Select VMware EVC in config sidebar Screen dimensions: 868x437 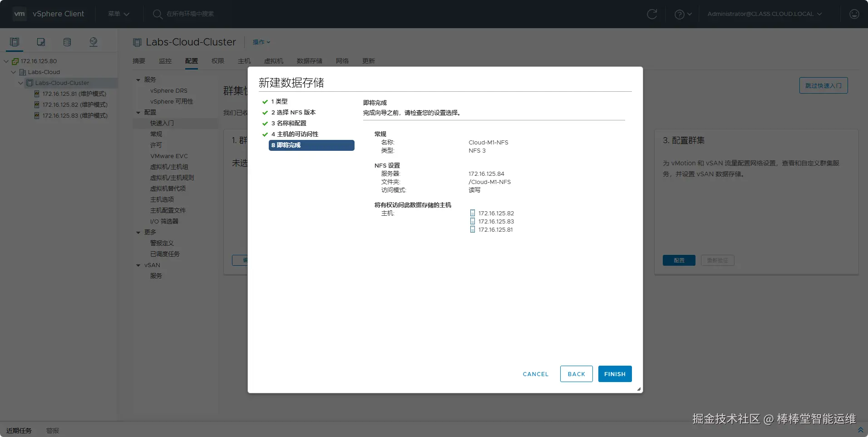(169, 156)
